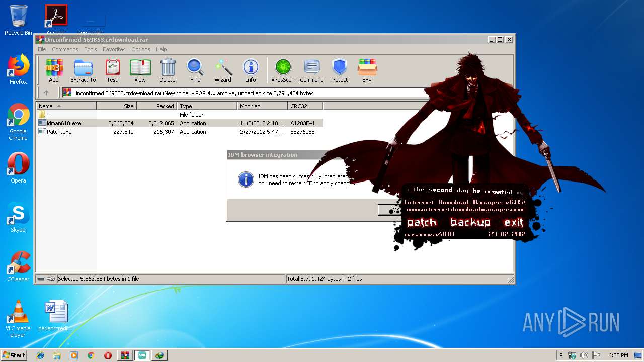
Task: Click 'Total 5,791,424 bytes in 2 files' status
Action: tap(325, 279)
